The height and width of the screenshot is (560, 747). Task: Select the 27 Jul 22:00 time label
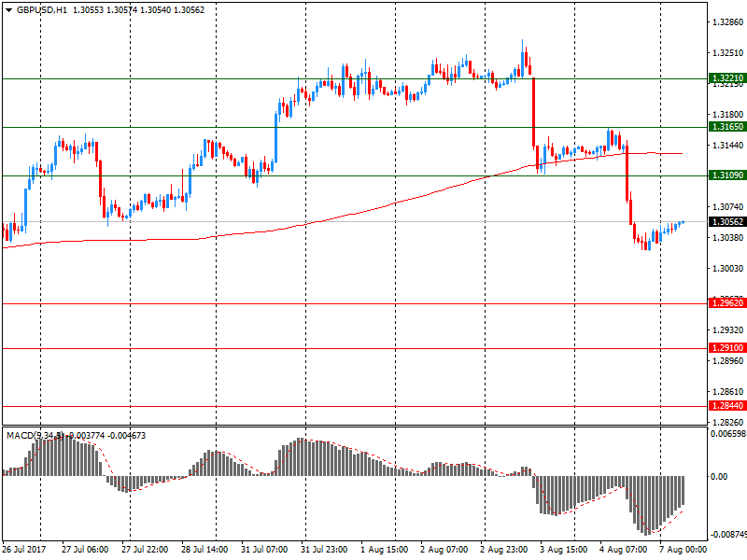coord(145,550)
